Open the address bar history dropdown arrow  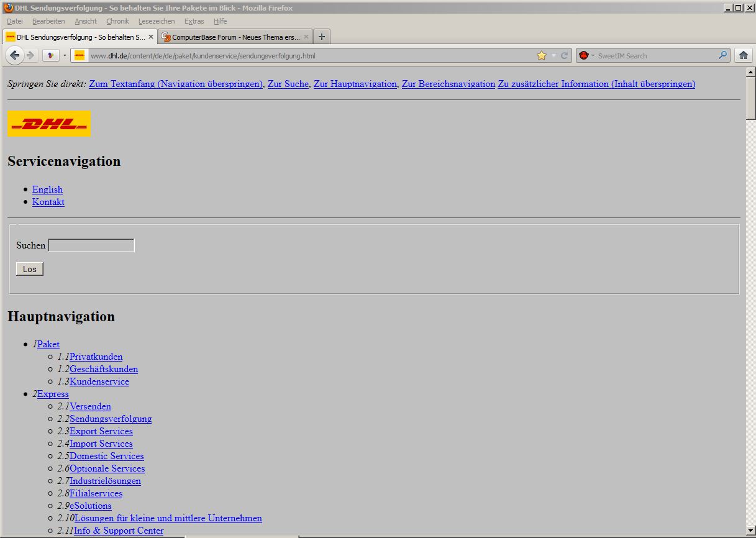553,55
